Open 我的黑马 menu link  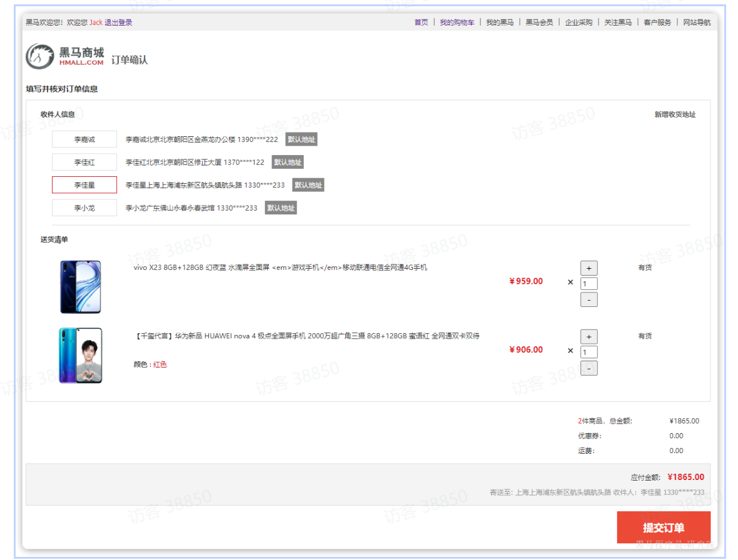point(500,22)
